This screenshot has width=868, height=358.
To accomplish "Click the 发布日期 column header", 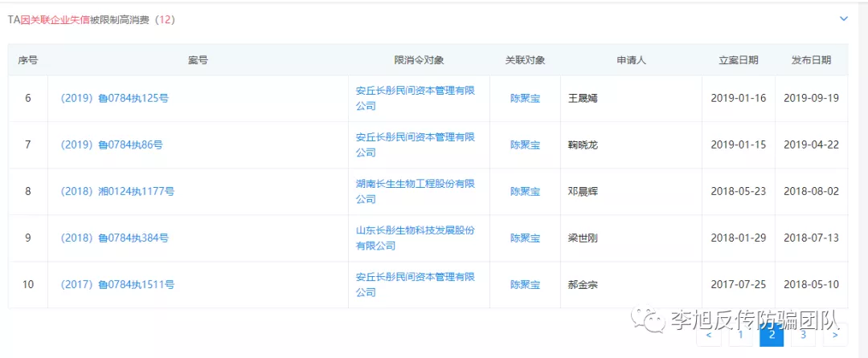I will [x=811, y=60].
